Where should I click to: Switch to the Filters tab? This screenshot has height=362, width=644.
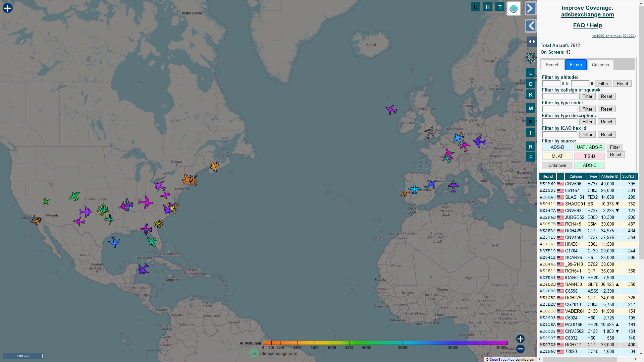tap(576, 65)
